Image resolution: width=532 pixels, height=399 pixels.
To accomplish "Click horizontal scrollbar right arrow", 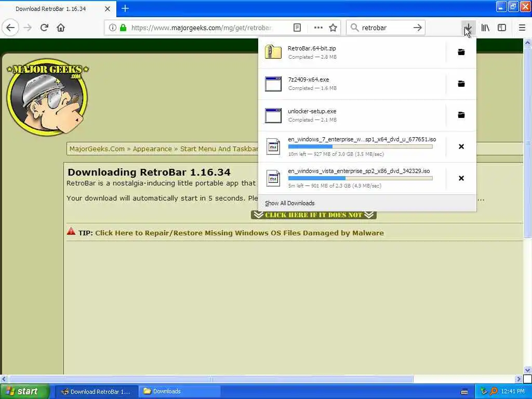I will coord(518,379).
